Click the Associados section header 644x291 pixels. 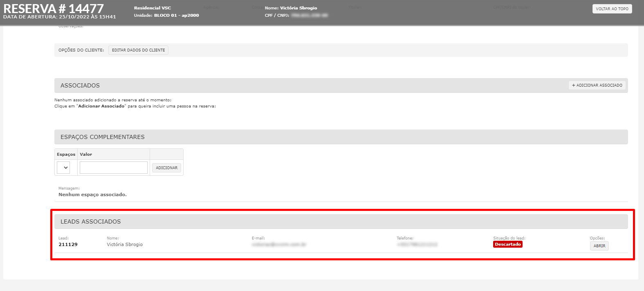click(x=341, y=85)
